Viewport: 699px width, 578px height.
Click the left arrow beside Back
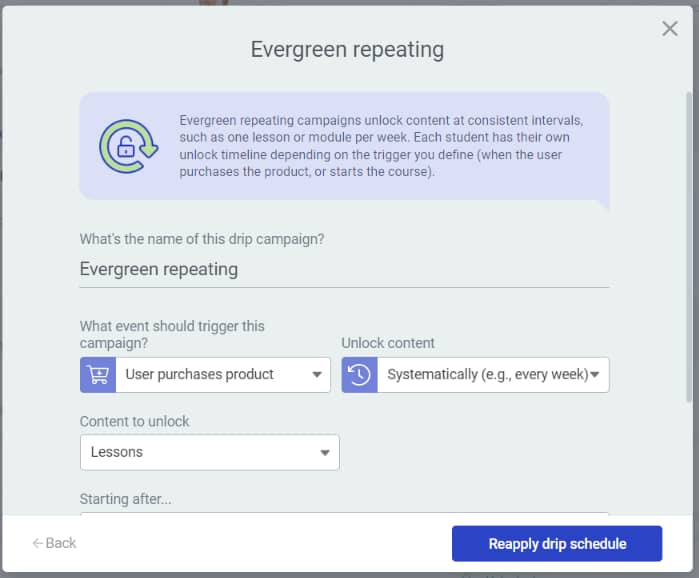tap(37, 543)
